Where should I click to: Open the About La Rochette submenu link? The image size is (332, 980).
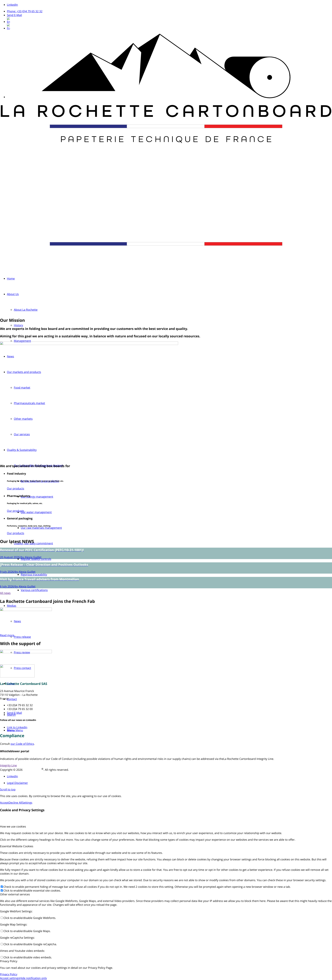point(25,310)
